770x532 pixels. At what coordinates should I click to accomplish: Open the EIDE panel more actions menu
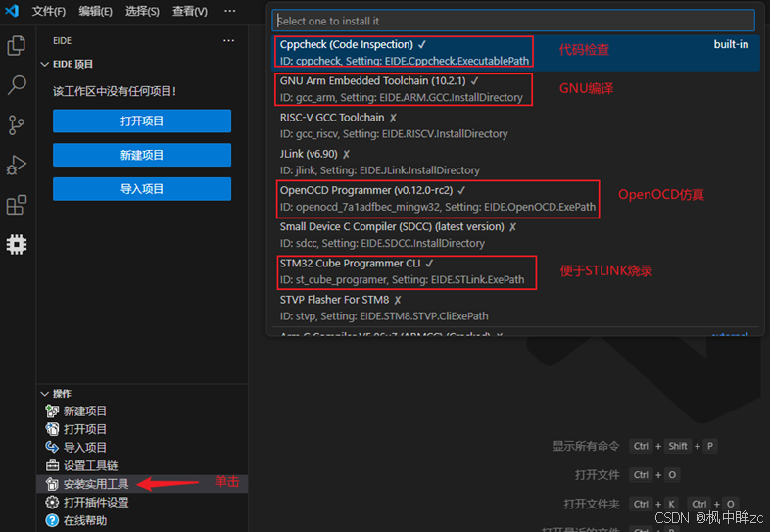tap(229, 40)
